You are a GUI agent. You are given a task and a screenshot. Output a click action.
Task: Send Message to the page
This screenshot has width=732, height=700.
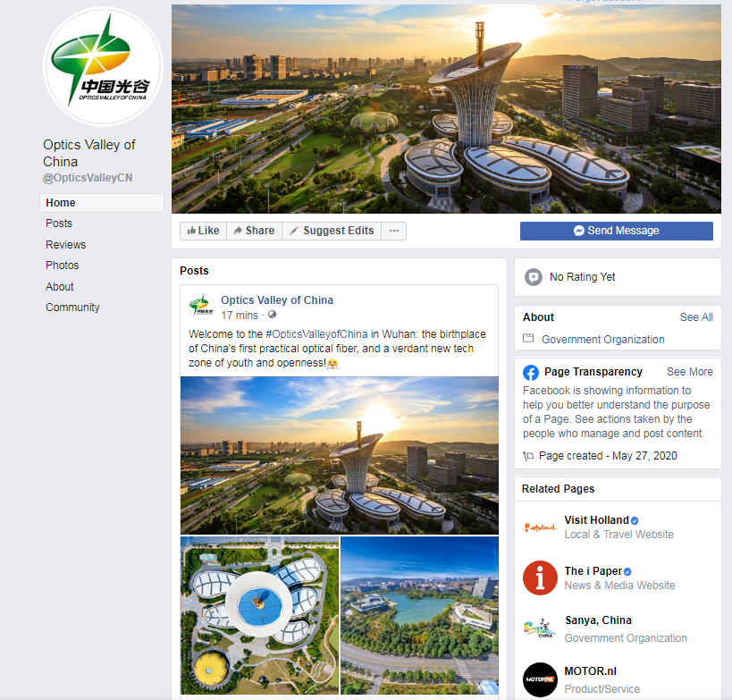coord(616,231)
